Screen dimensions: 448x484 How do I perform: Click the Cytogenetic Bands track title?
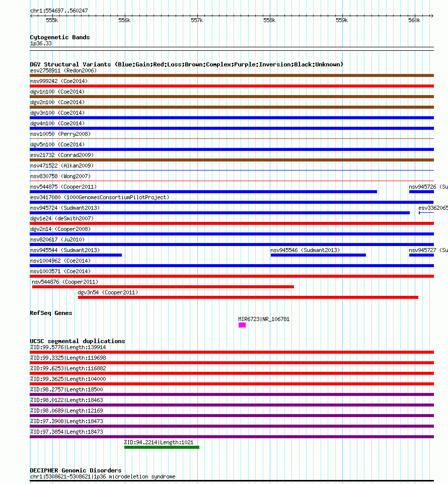(x=60, y=37)
